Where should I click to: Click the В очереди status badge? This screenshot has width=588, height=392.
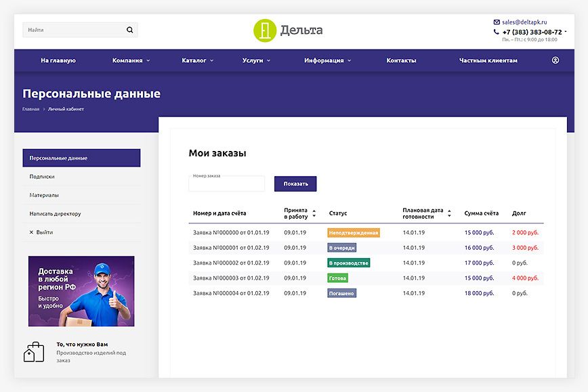341,248
